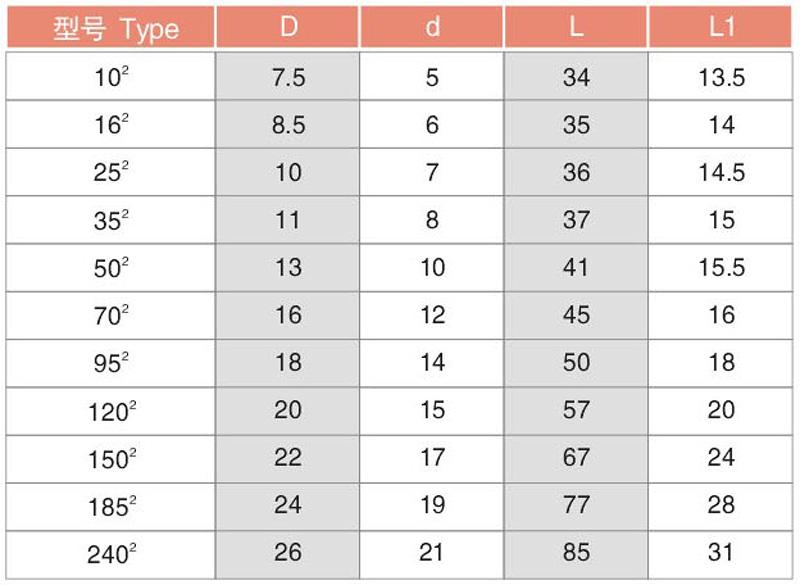
Task: Select the 150² type cell
Action: pos(111,459)
